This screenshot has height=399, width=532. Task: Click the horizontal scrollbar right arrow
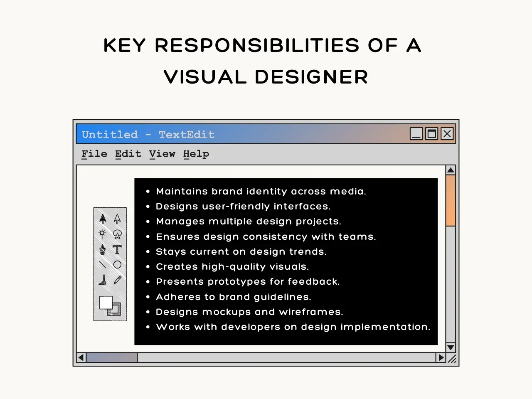click(441, 357)
